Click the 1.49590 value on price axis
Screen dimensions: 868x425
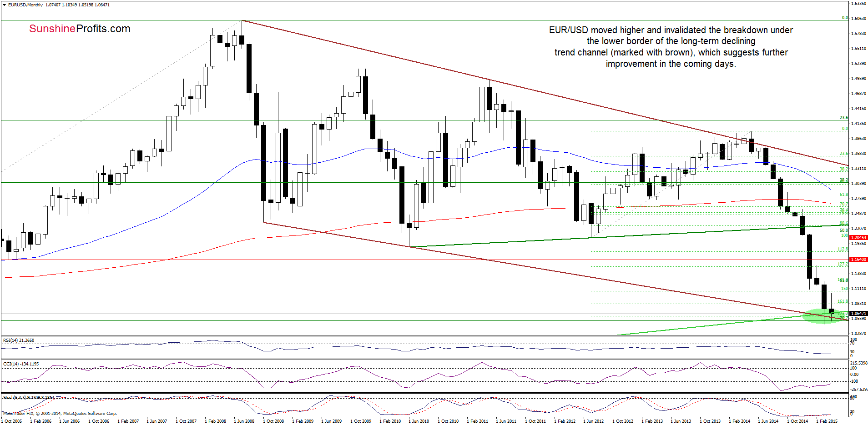[x=858, y=79]
